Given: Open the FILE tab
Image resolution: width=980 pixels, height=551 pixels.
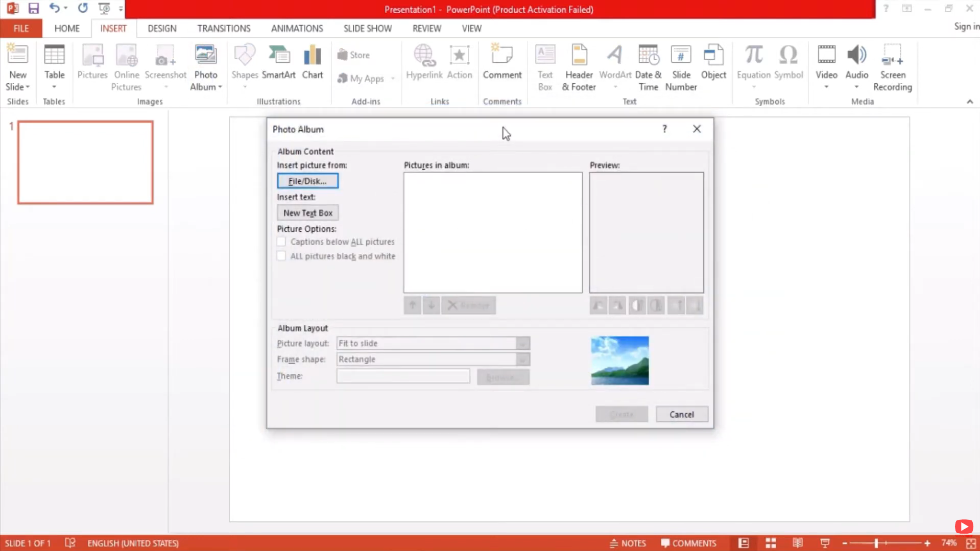Looking at the screenshot, I should tap(21, 29).
